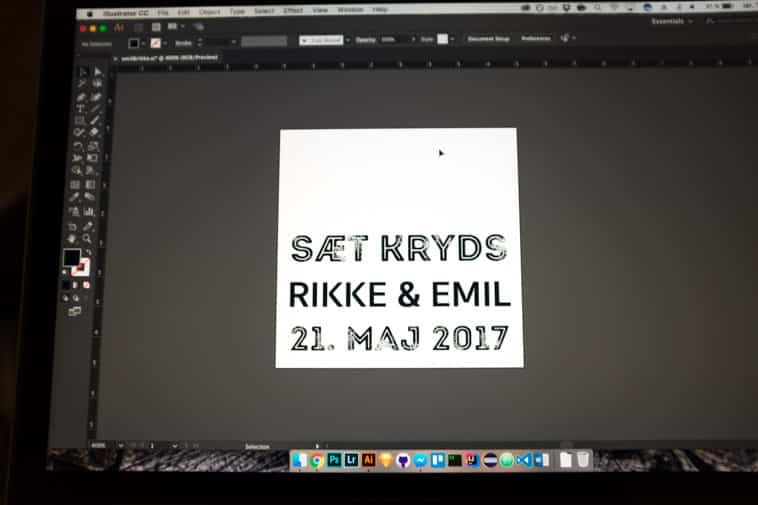The width and height of the screenshot is (758, 505).
Task: Click the Document Setup button
Action: (x=488, y=39)
